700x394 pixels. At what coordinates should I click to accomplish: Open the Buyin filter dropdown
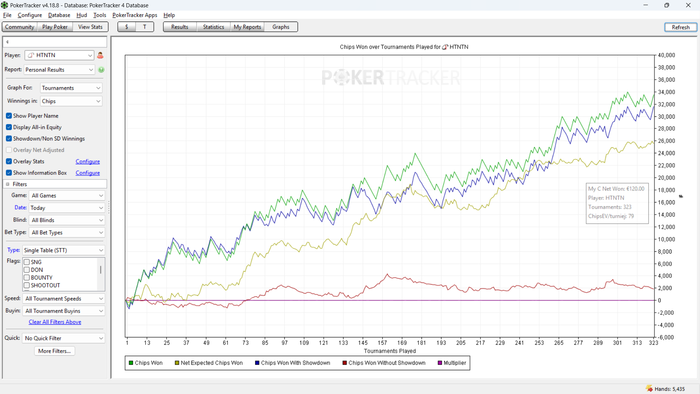click(64, 311)
